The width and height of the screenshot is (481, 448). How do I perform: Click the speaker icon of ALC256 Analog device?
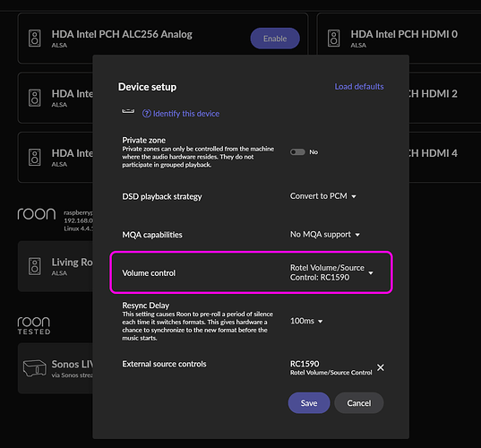coord(35,39)
